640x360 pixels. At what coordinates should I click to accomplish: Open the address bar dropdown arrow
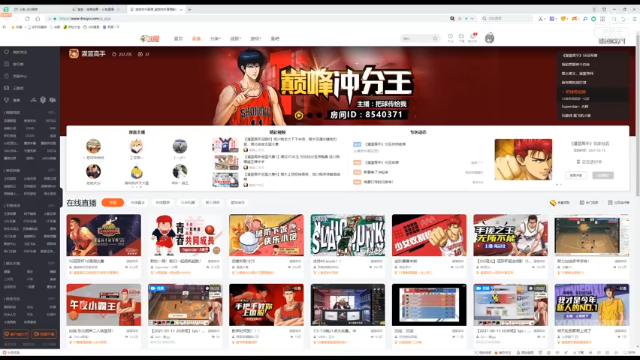click(472, 19)
